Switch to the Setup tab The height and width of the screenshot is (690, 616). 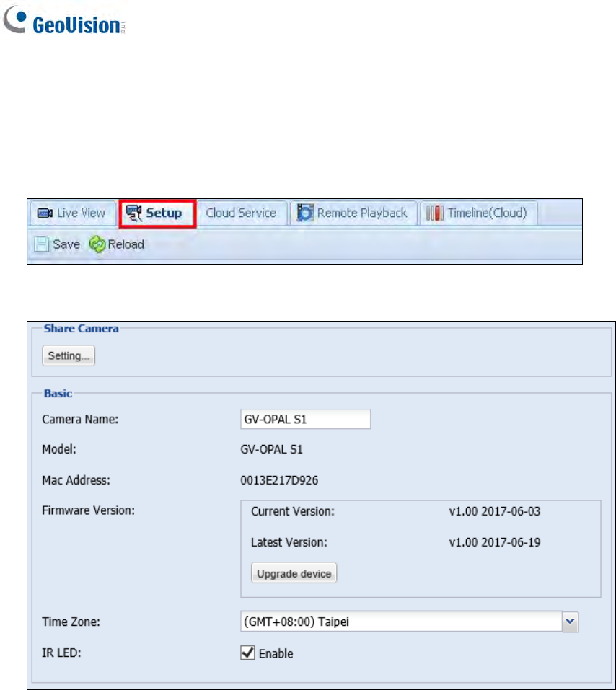point(157,213)
